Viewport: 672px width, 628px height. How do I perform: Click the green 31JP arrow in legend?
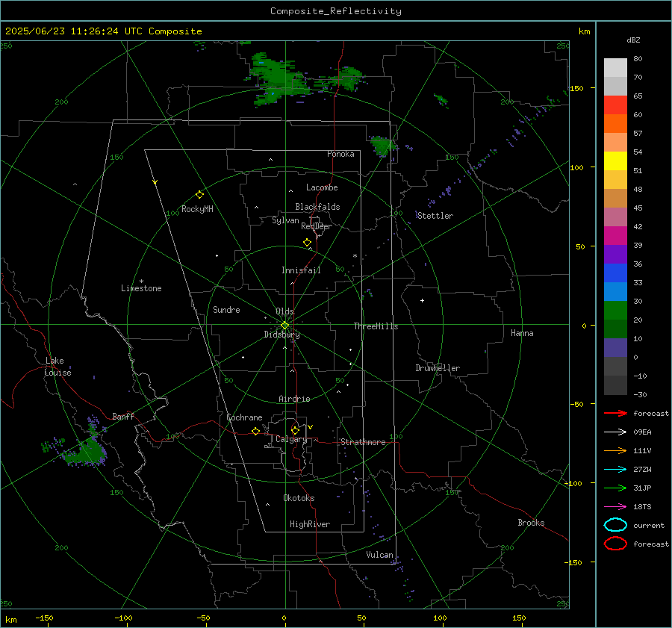click(615, 488)
